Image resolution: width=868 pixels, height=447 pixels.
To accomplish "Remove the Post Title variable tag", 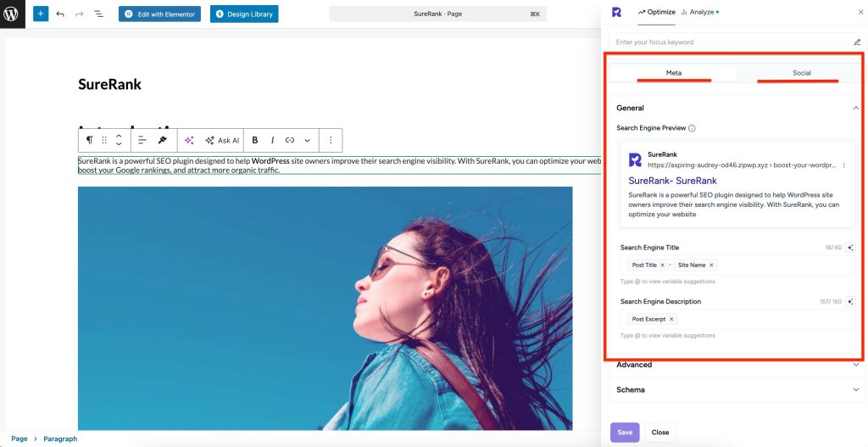I will point(663,265).
